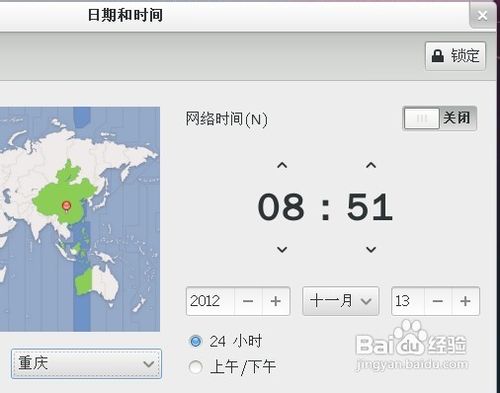Click the red location pin on the map
This screenshot has height=393, width=500.
67,206
